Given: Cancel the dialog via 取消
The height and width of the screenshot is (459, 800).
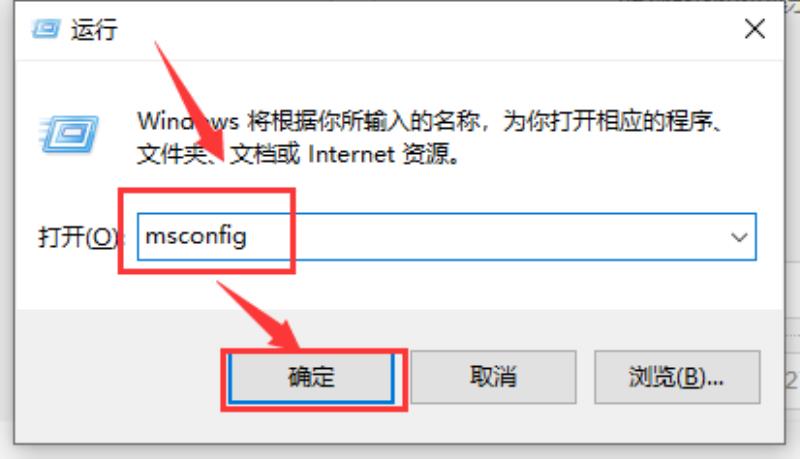Looking at the screenshot, I should (x=493, y=377).
